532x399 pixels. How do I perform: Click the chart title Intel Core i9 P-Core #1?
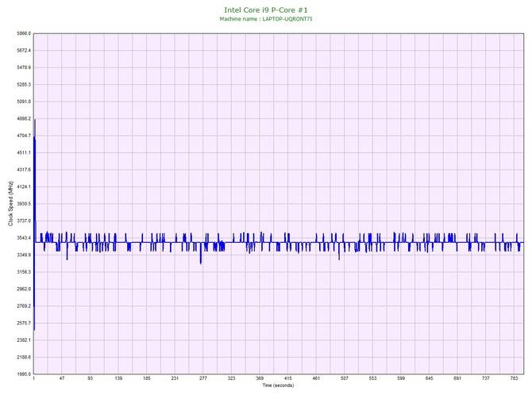[266, 10]
